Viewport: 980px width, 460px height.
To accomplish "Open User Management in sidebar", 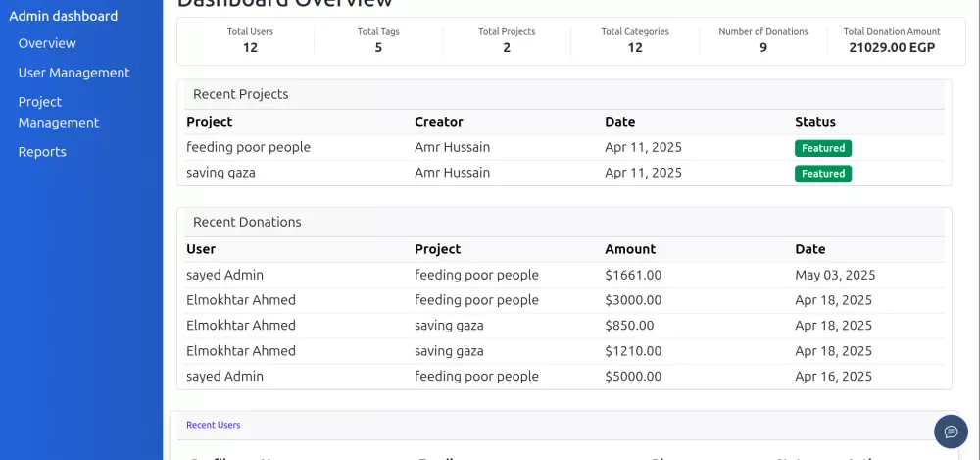I will [73, 73].
